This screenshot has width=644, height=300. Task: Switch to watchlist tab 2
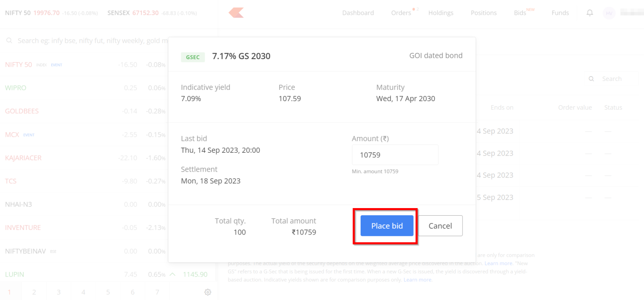[34, 292]
